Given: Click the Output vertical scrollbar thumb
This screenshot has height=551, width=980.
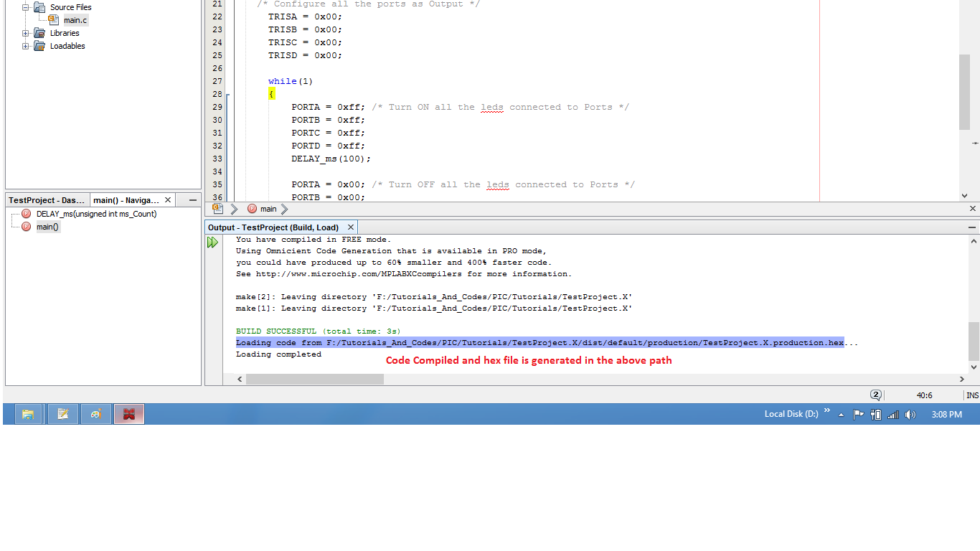Looking at the screenshot, I should coord(974,340).
